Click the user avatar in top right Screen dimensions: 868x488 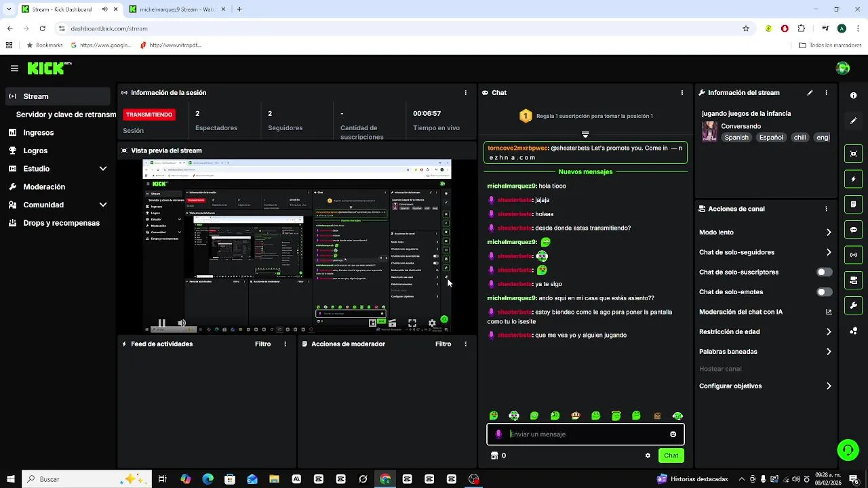point(843,68)
